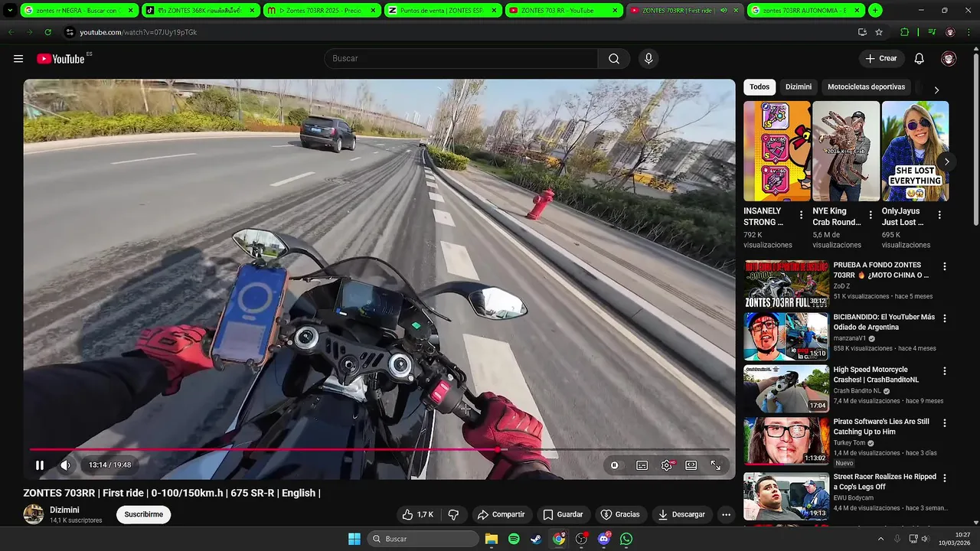Open PRUEBA A FONDO ZONTES 703RR video
Screen dimensions: 980x551
(786, 284)
